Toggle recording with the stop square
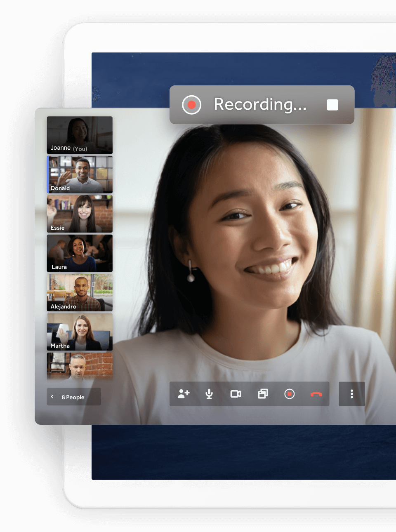The width and height of the screenshot is (396, 532). pyautogui.click(x=332, y=104)
